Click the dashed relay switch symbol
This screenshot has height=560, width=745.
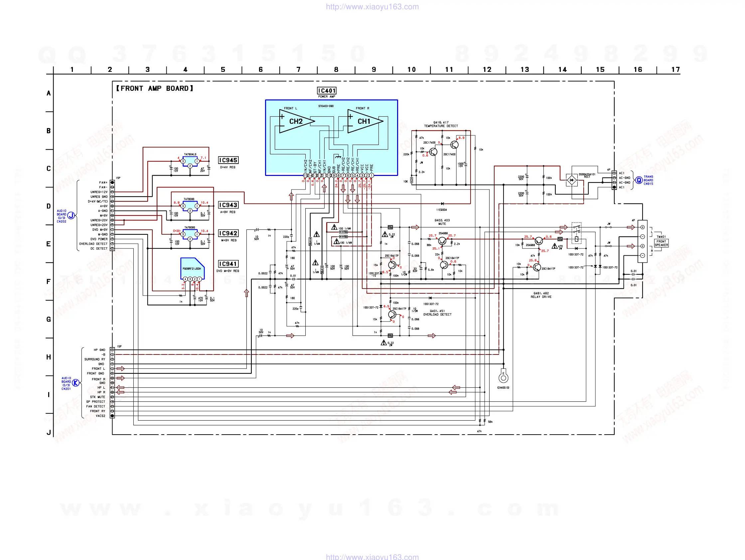click(576, 233)
